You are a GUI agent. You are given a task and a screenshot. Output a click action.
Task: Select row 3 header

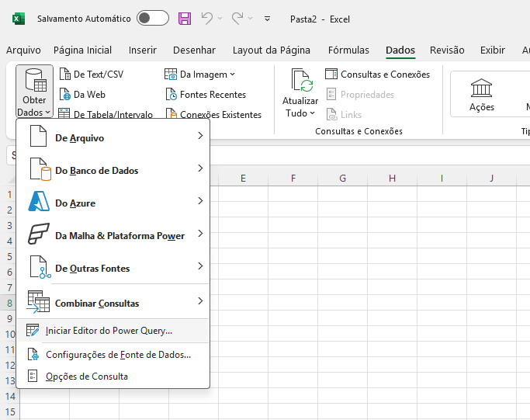coord(10,225)
